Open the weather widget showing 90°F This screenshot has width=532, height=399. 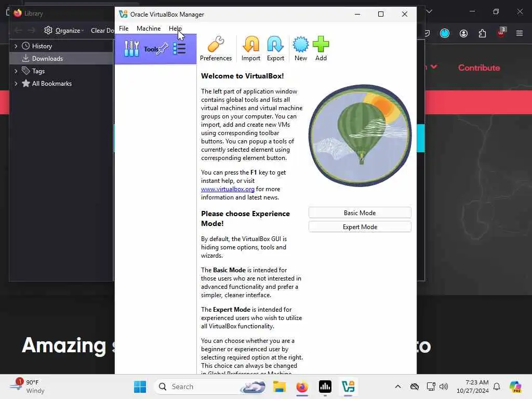click(x=27, y=387)
